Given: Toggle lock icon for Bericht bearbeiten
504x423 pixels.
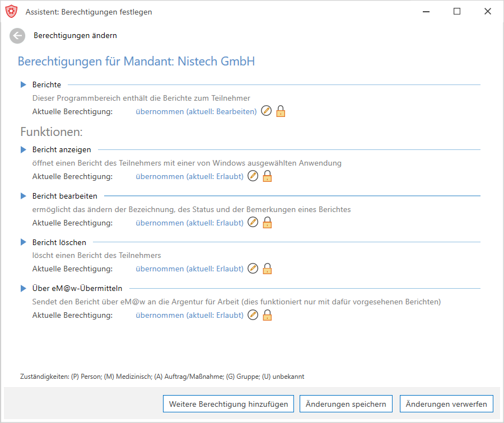Looking at the screenshot, I should pos(268,222).
